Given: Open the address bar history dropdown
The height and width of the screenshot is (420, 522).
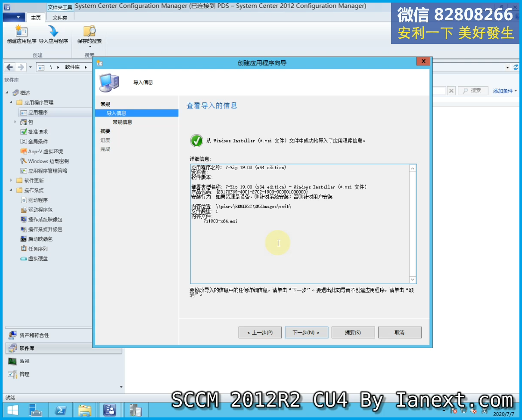Looking at the screenshot, I should pyautogui.click(x=508, y=68).
